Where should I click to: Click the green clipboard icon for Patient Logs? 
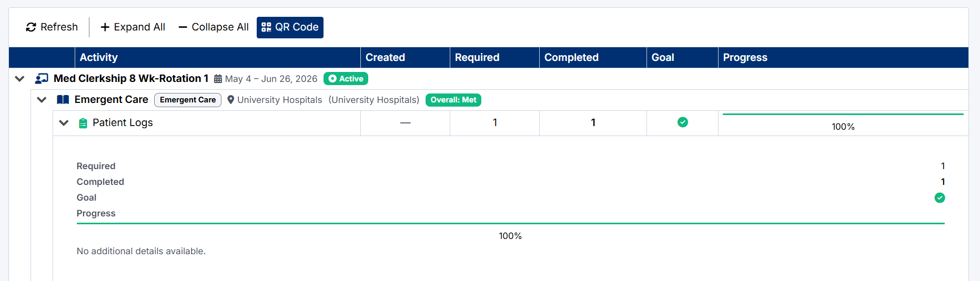pyautogui.click(x=83, y=123)
